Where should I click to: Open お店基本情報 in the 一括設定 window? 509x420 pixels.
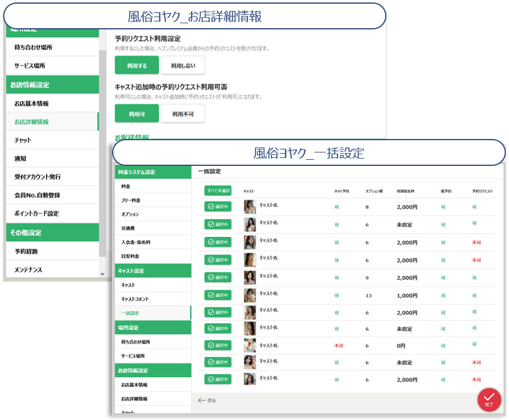[x=153, y=384]
